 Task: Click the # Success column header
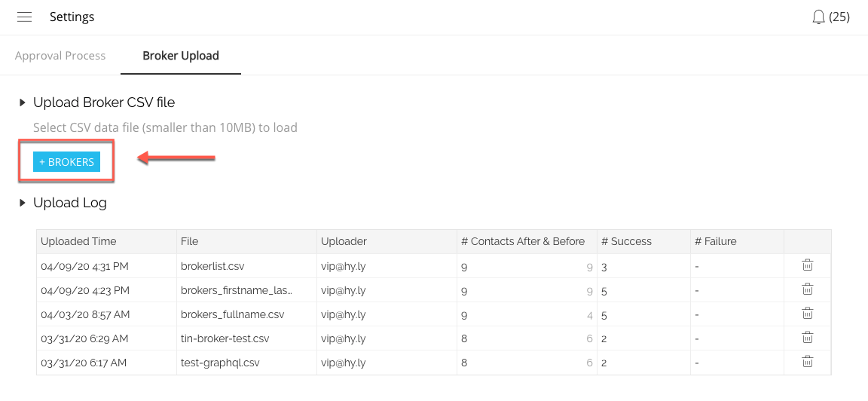[x=626, y=241]
